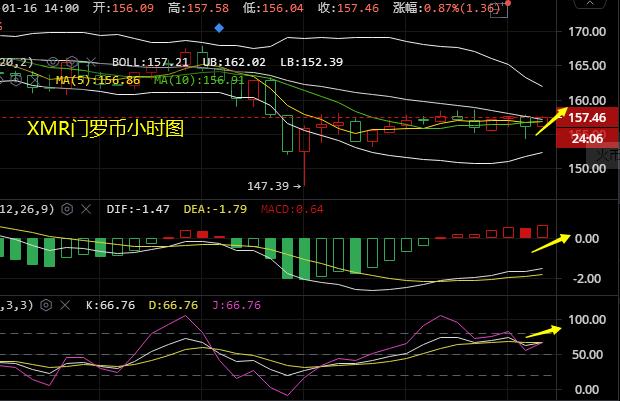Image resolution: width=620 pixels, height=401 pixels.
Task: Click the box icon with red dot
Action: [x=501, y=9]
